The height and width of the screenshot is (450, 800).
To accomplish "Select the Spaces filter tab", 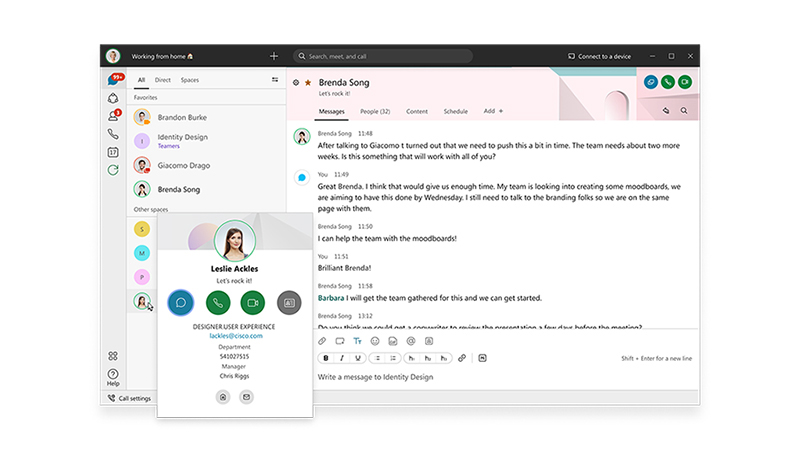I will [x=190, y=80].
